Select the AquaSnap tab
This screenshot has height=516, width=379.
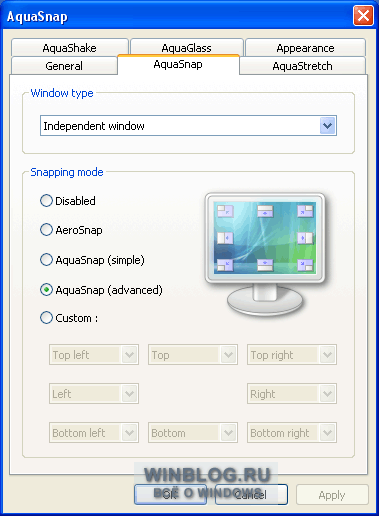click(178, 64)
